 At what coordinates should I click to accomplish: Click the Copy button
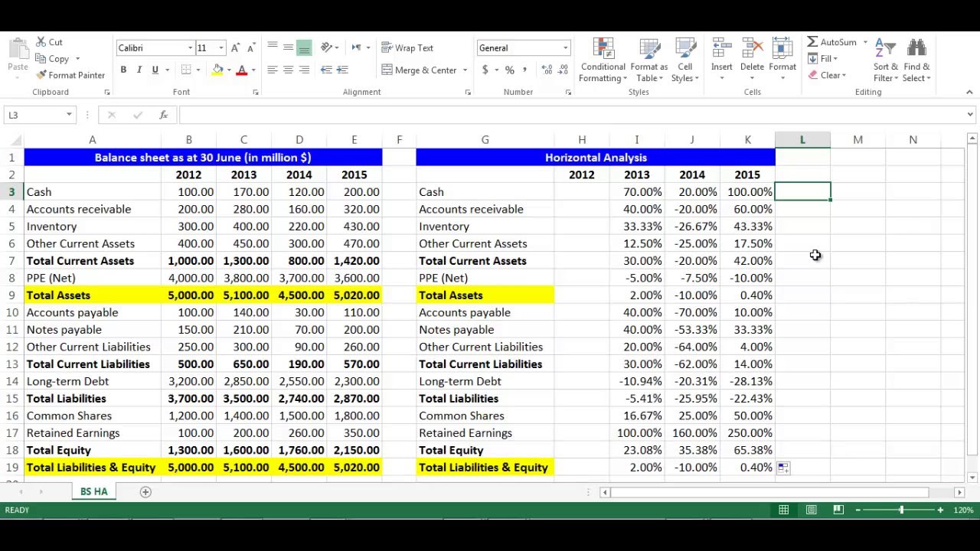[52, 59]
